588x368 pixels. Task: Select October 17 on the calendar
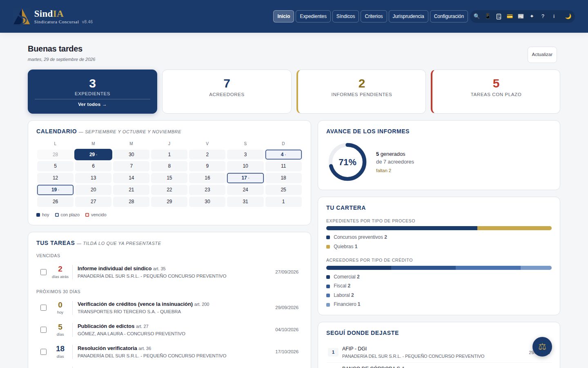tap(245, 178)
